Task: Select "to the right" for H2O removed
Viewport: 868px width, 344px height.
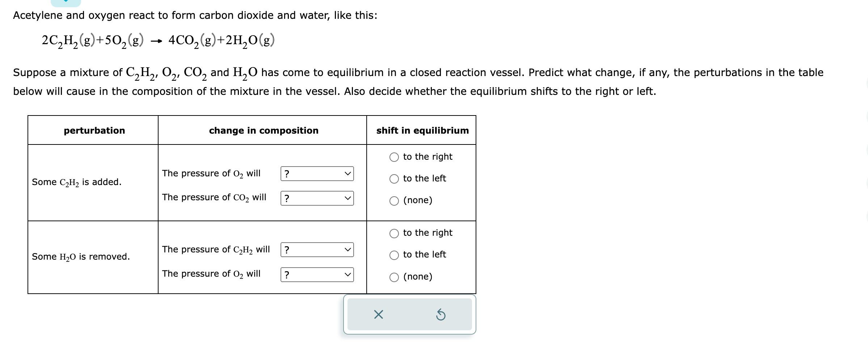Action: (x=394, y=233)
